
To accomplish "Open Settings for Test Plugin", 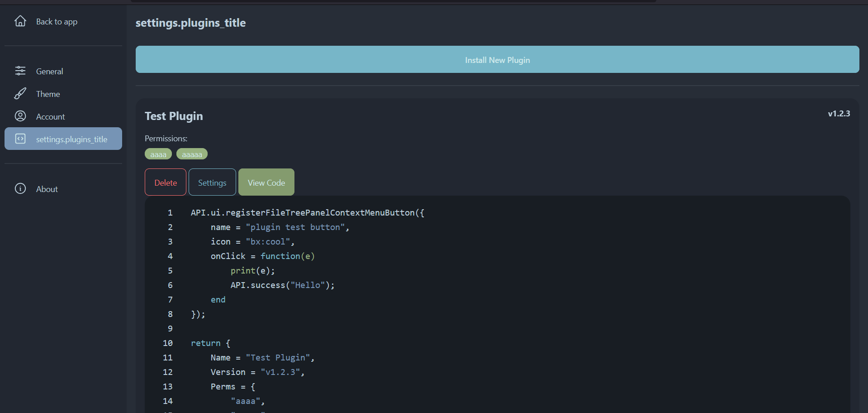I will pos(212,182).
